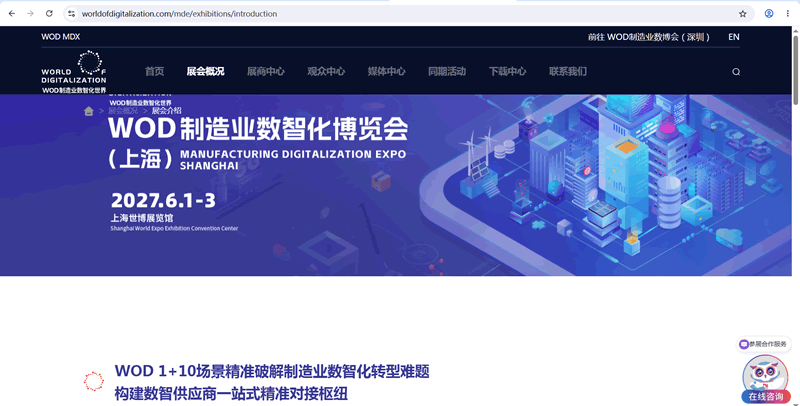The height and width of the screenshot is (406, 800).
Task: Open the 展商中心 menu item
Action: tap(266, 71)
